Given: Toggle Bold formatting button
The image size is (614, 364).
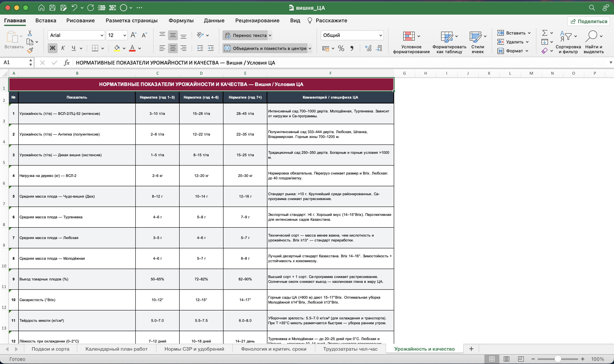Looking at the screenshot, I should [53, 48].
